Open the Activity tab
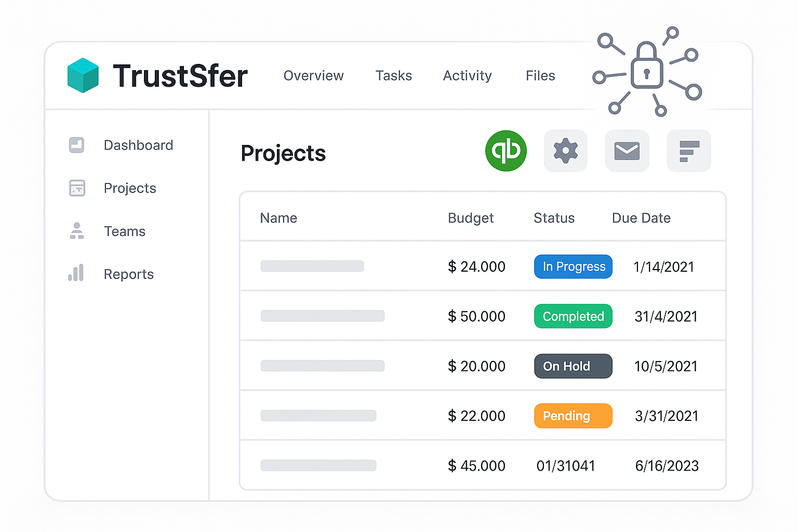 coord(467,76)
